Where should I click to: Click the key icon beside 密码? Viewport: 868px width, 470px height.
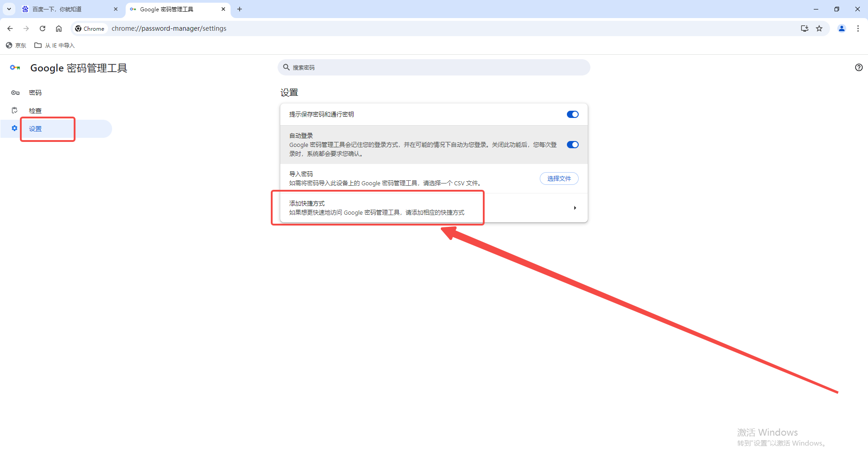point(15,93)
